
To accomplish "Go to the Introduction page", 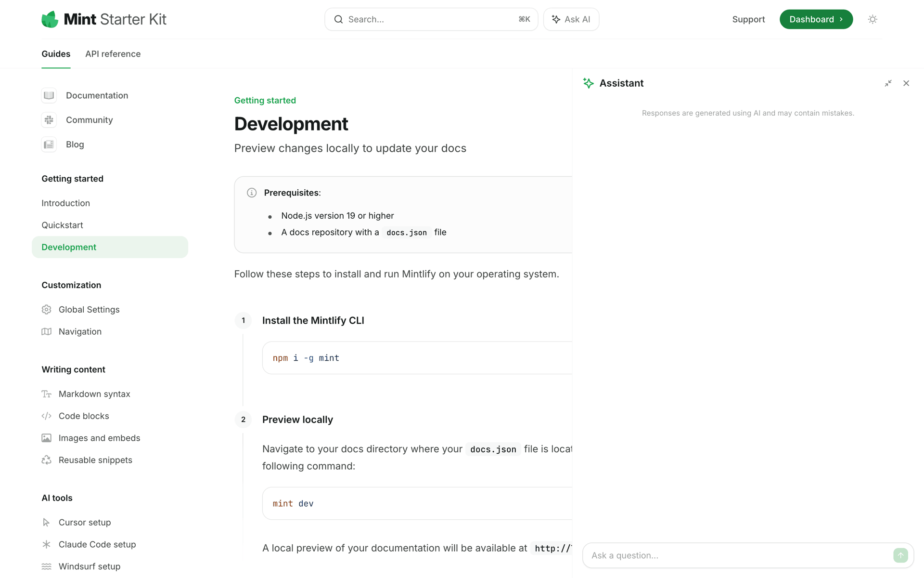I will (x=110, y=203).
